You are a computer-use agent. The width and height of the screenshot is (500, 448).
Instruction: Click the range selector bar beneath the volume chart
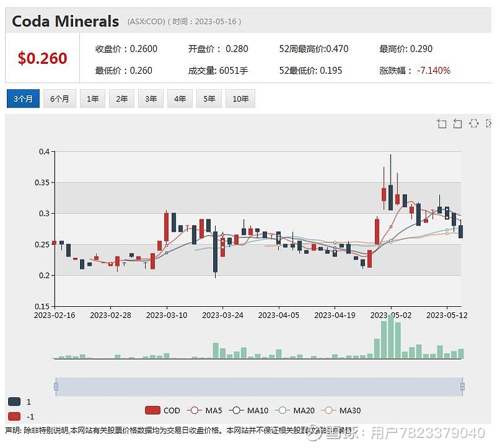[259, 386]
